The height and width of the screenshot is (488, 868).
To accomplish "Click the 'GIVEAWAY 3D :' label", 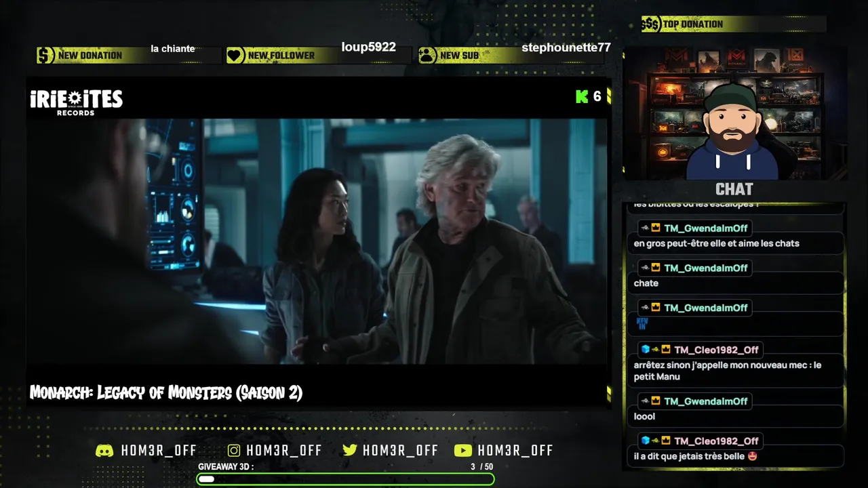I will coord(226,467).
